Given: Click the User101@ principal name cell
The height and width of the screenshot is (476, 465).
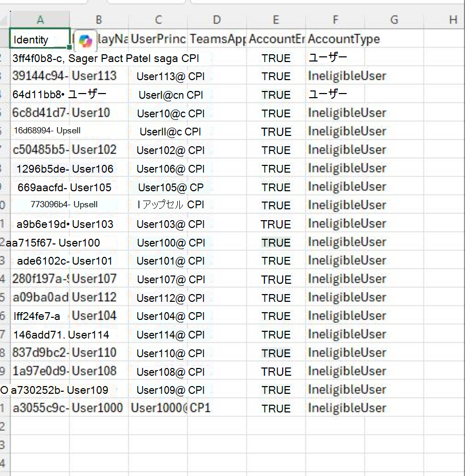Looking at the screenshot, I should pos(158,261).
